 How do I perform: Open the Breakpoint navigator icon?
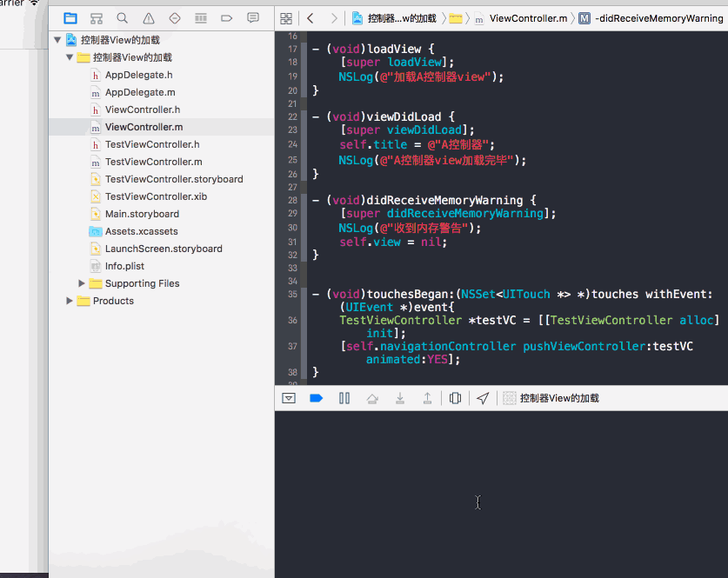[226, 18]
